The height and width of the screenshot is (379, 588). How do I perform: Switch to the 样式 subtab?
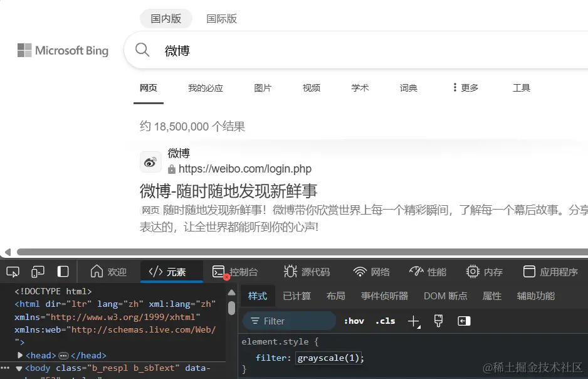[x=258, y=296]
